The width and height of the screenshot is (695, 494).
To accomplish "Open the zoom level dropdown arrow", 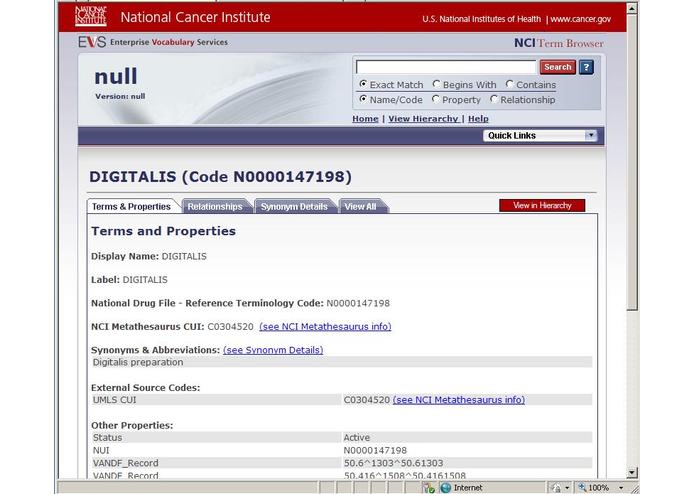I will (x=621, y=488).
